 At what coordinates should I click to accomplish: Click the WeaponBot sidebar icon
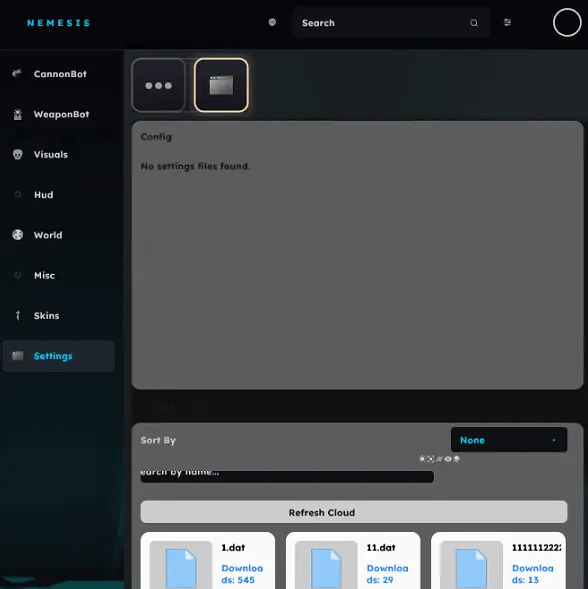(18, 114)
